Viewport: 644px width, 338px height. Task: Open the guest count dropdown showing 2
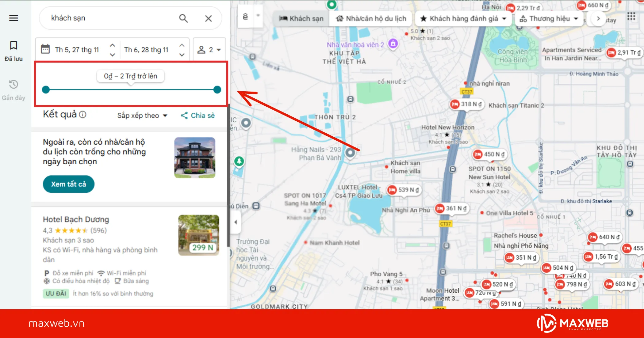tap(210, 49)
